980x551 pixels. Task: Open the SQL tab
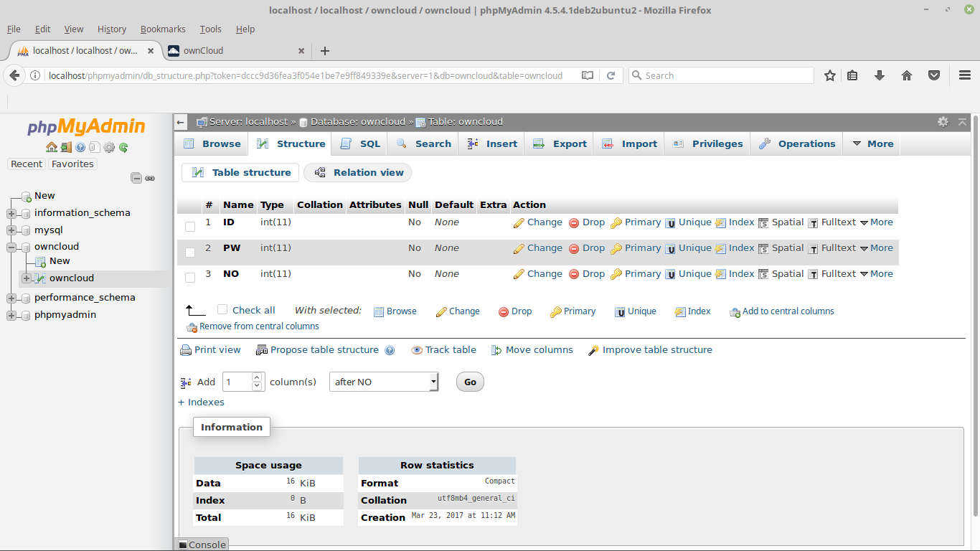click(360, 143)
